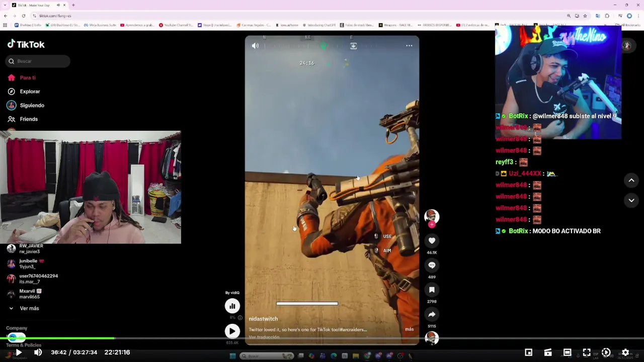644x362 pixels.
Task: Go to previous video with up chevron
Action: [x=631, y=180]
